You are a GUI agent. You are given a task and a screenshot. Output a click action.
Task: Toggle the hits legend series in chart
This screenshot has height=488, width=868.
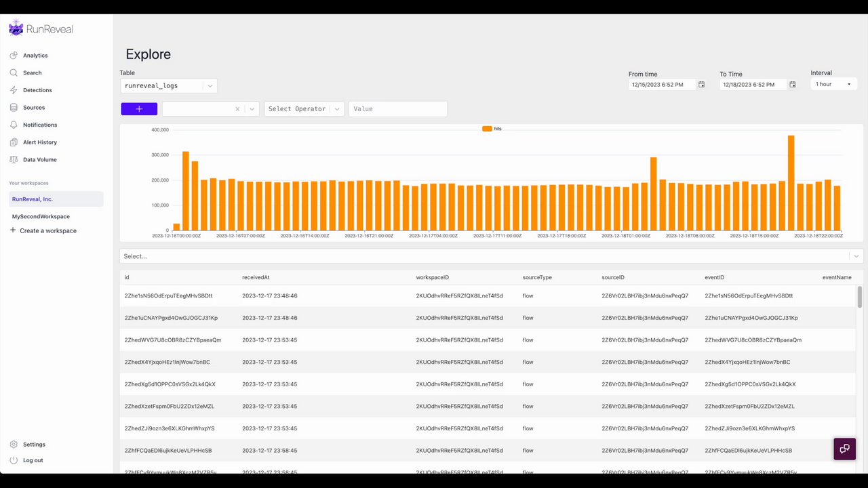pos(492,129)
